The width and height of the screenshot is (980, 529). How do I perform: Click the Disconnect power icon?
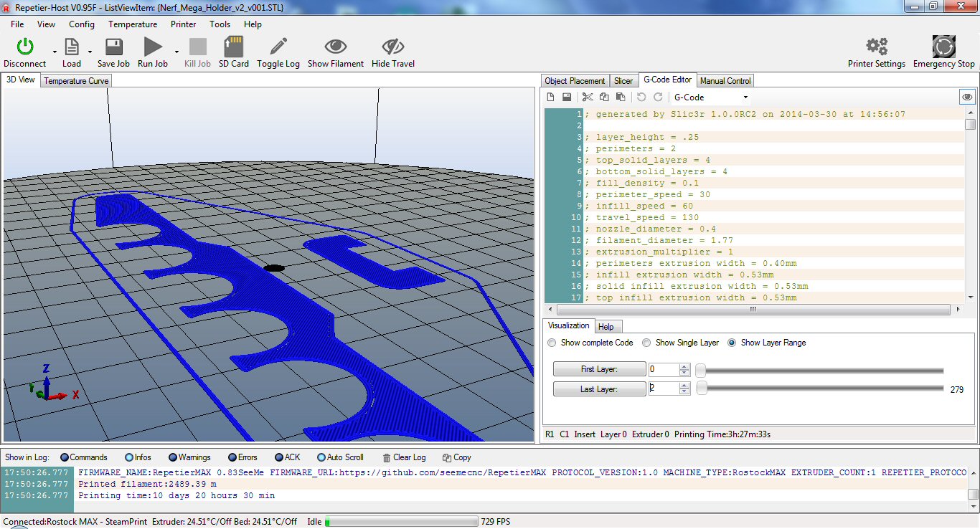click(25, 47)
